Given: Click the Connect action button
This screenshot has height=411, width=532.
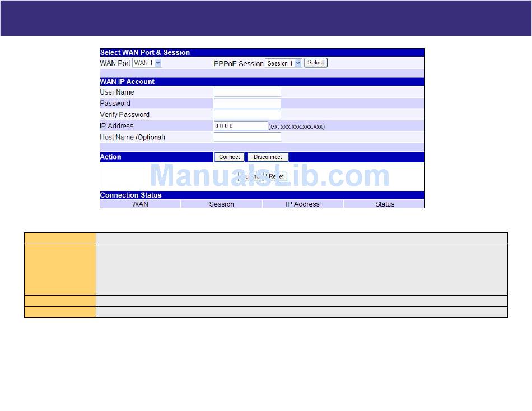Looking at the screenshot, I should pyautogui.click(x=229, y=157).
